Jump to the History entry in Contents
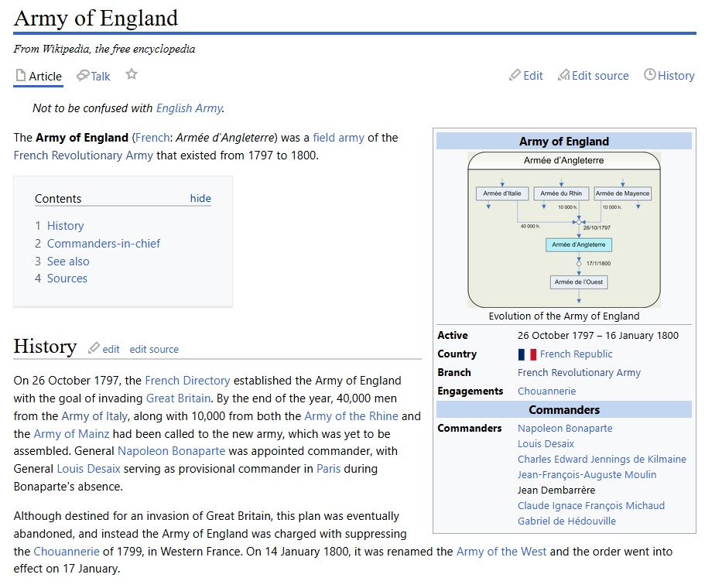 coord(65,226)
